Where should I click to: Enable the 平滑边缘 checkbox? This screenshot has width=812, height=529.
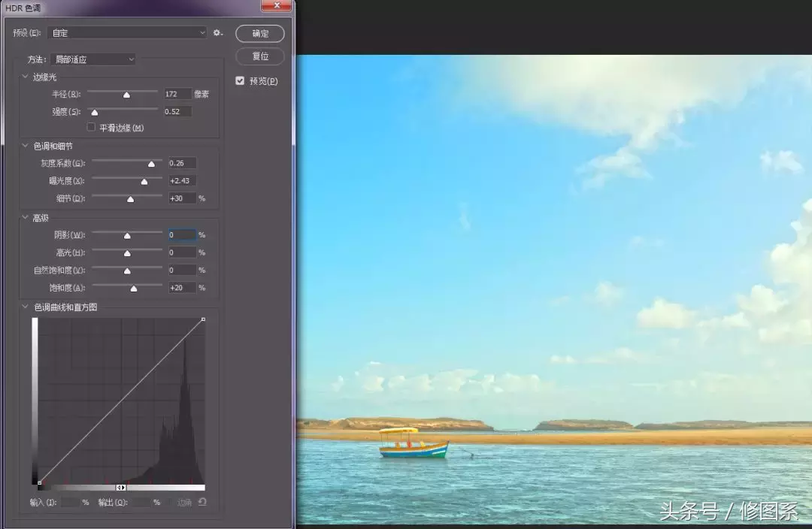click(x=91, y=127)
